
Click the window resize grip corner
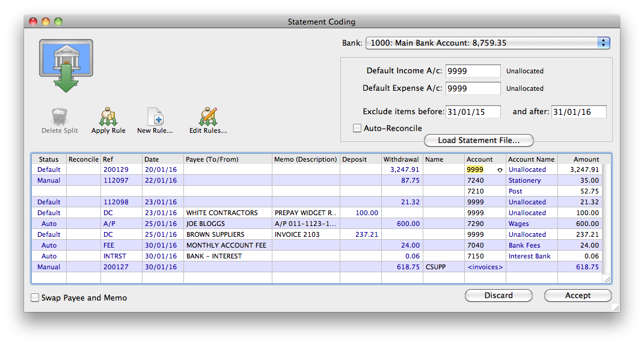615,307
